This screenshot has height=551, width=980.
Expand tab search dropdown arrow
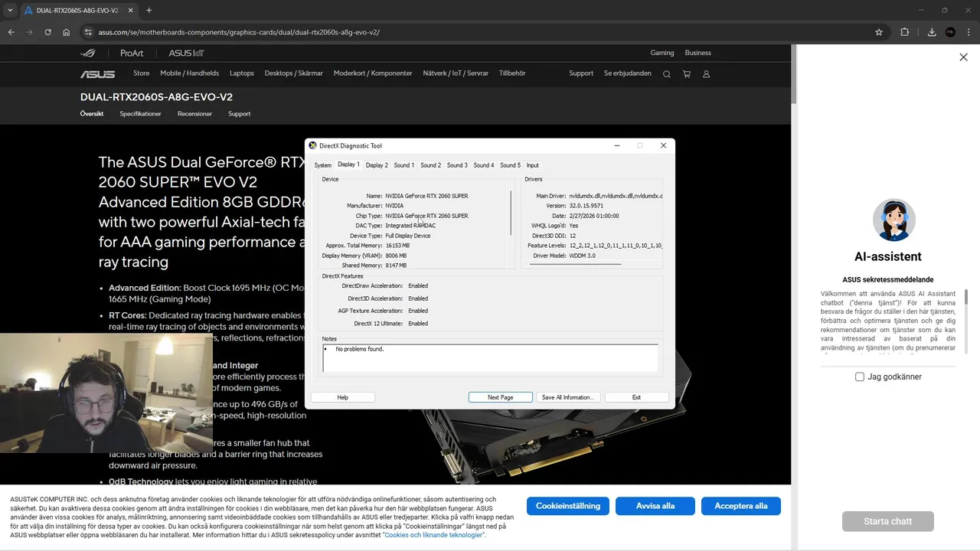(x=10, y=11)
